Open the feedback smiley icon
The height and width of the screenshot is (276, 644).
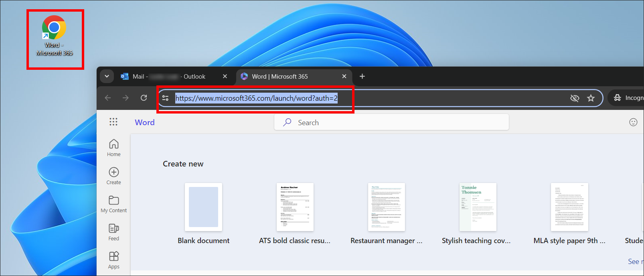pos(633,122)
